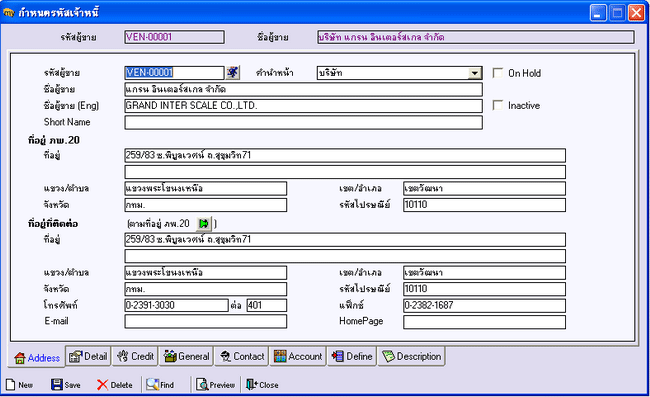Click the Close door icon
The image size is (650, 397).
click(x=252, y=385)
